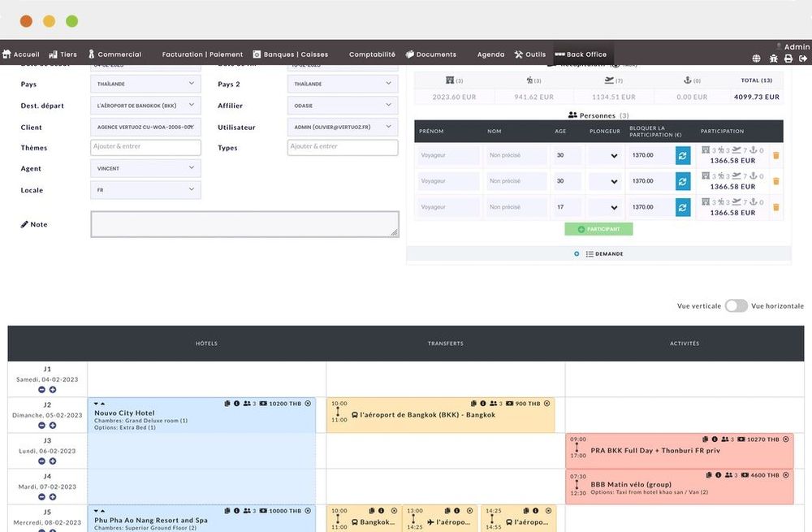
Task: Remove the Phu Pha Ao Nang Resort card
Action: tap(308, 511)
